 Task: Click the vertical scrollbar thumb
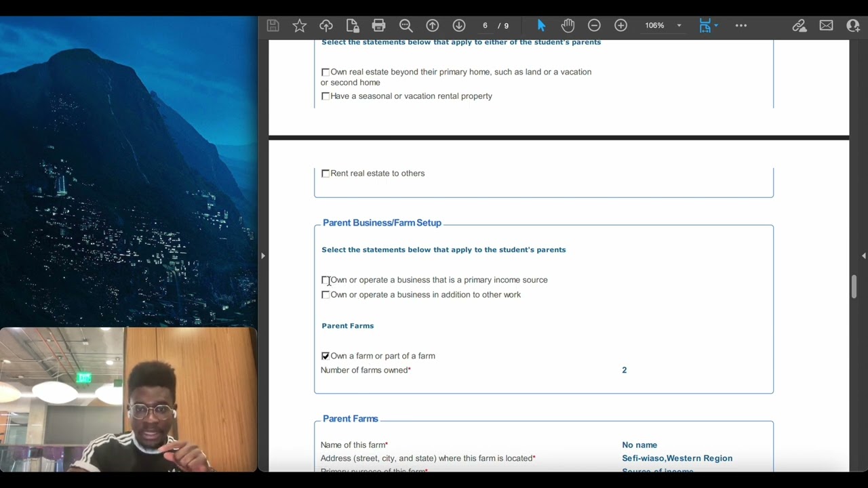click(854, 286)
